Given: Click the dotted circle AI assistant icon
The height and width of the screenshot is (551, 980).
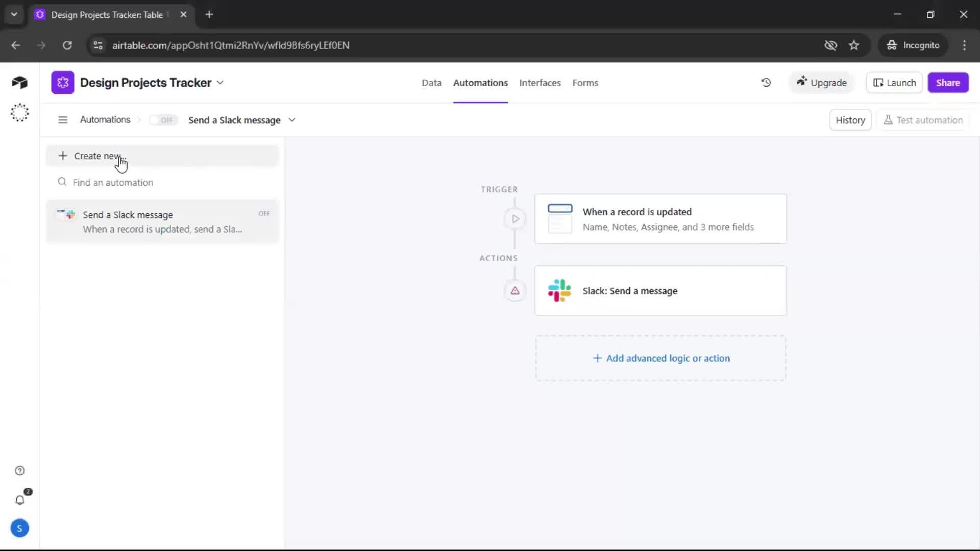Looking at the screenshot, I should [x=19, y=113].
